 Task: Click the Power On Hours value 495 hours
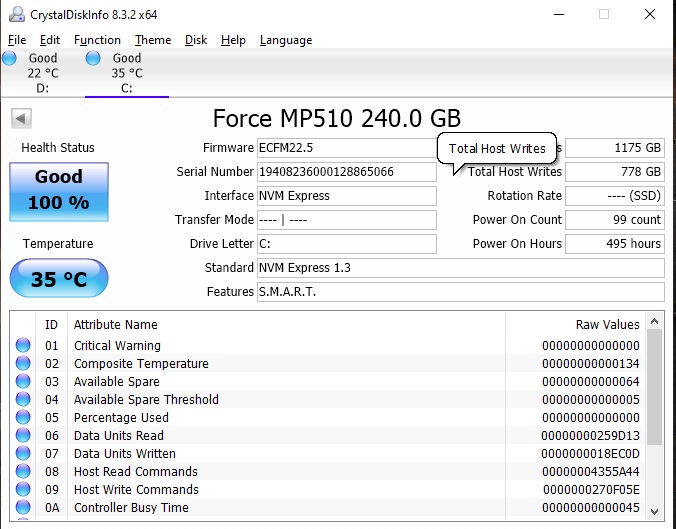click(615, 244)
